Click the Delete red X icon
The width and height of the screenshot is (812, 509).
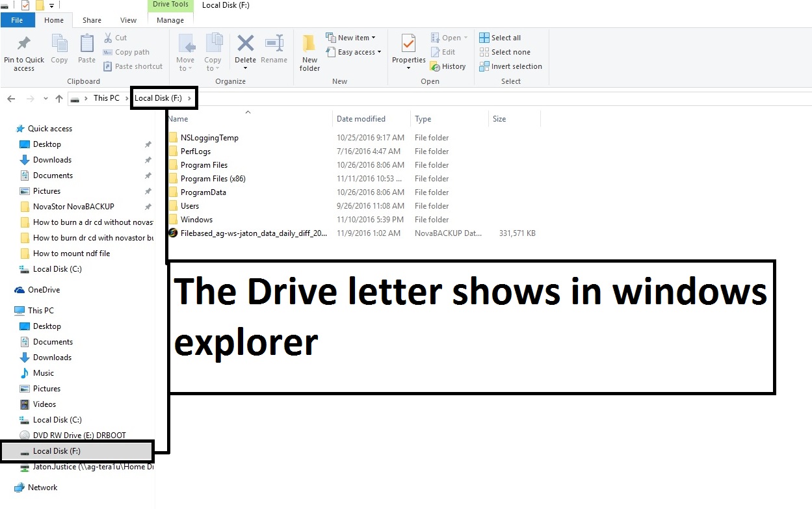pyautogui.click(x=245, y=44)
